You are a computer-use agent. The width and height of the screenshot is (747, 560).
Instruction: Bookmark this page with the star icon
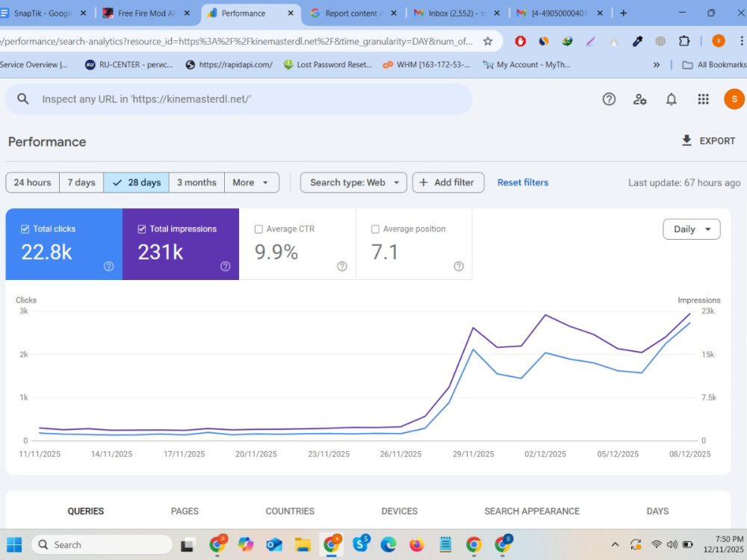(x=488, y=41)
